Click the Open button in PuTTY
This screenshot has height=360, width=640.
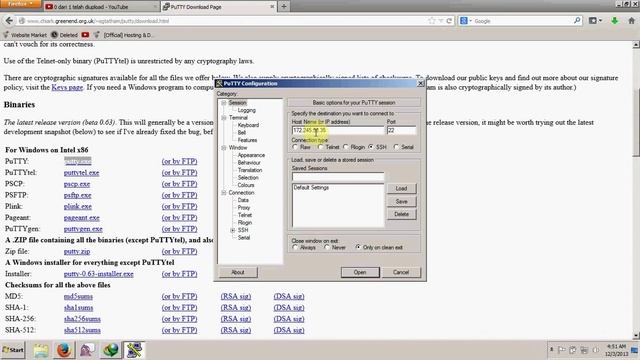click(360, 272)
